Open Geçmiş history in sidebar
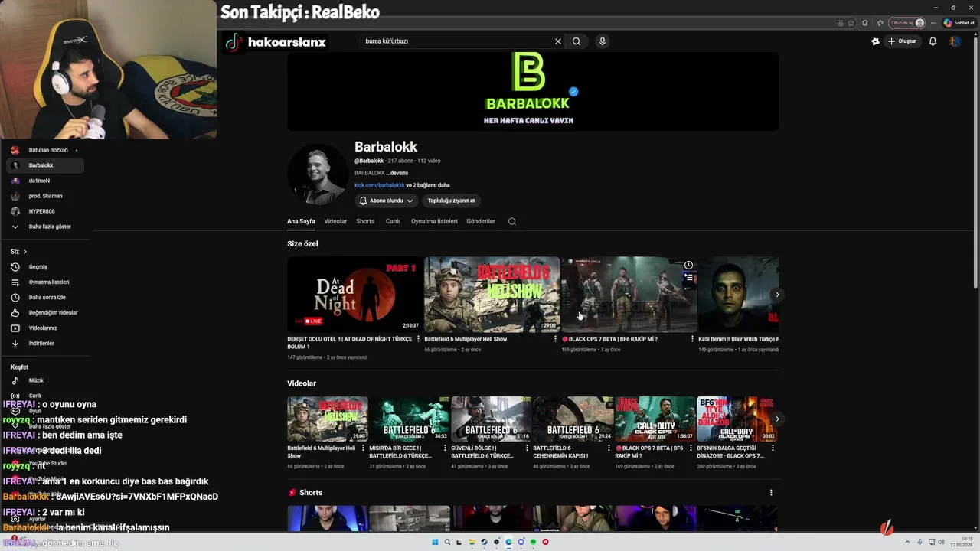Image resolution: width=980 pixels, height=551 pixels. tap(44, 267)
